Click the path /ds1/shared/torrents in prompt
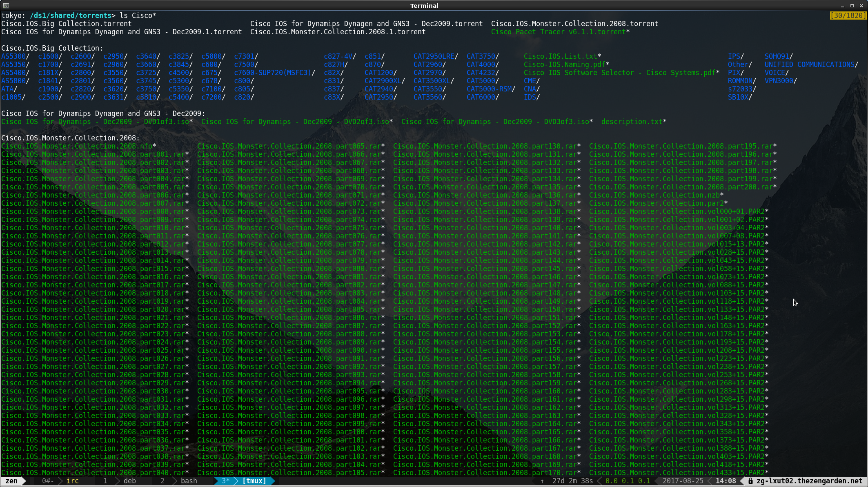This screenshot has width=868, height=487. click(x=70, y=16)
